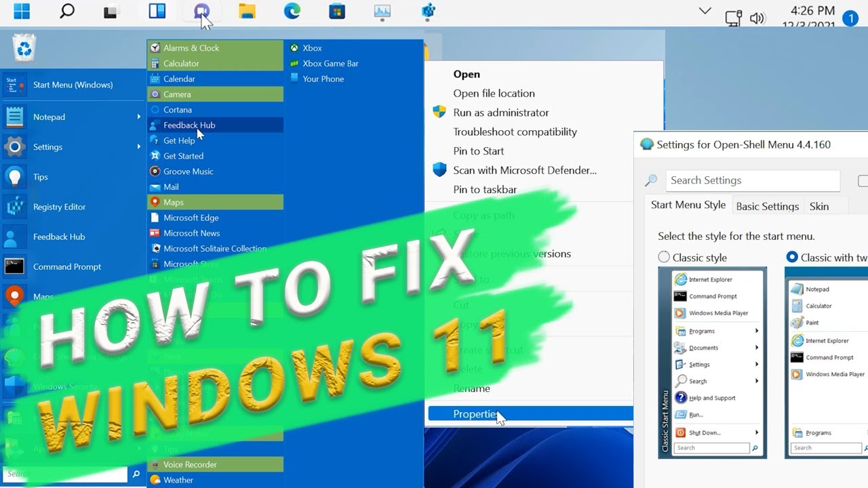Open Get Started app
868x488 pixels.
coord(216,156)
